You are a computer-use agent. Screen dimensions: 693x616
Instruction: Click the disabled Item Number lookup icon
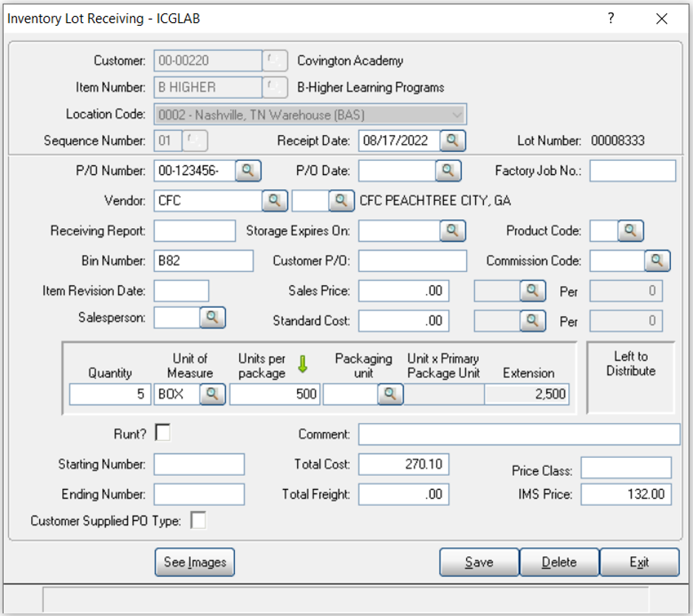(x=275, y=87)
